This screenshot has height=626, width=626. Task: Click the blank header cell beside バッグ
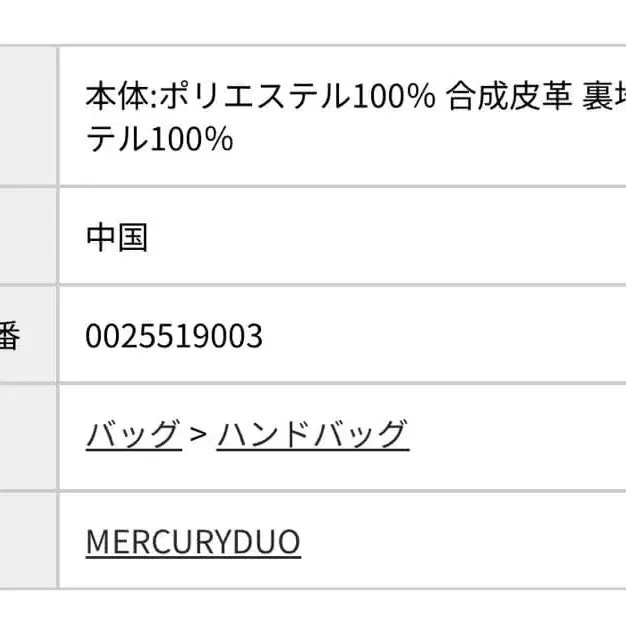tap(28, 435)
